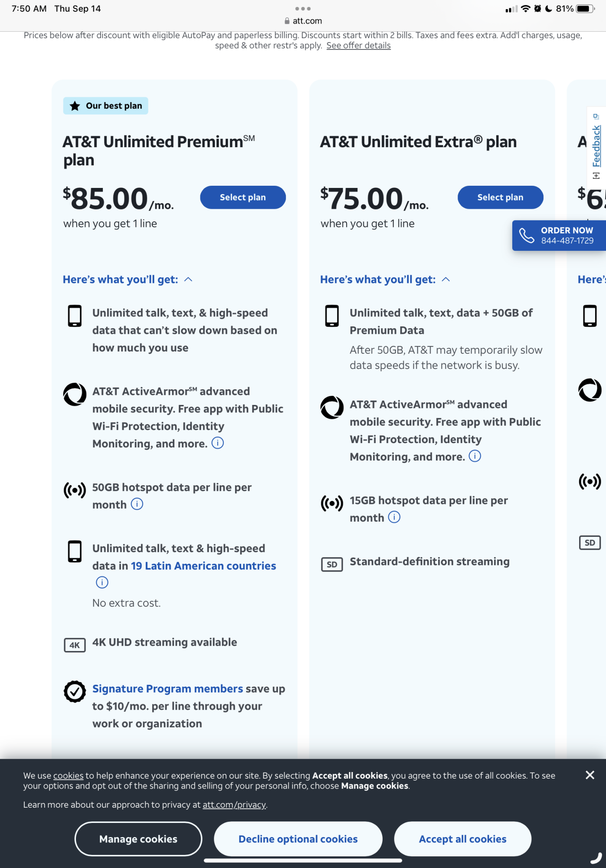
Task: Open info icon for 50GB hotspot data
Action: [x=137, y=504]
